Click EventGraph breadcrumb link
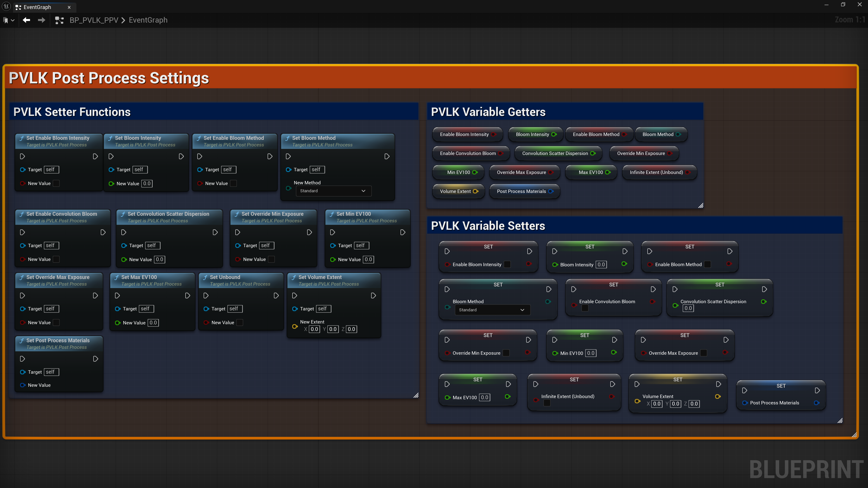Viewport: 868px width, 488px height. click(148, 20)
